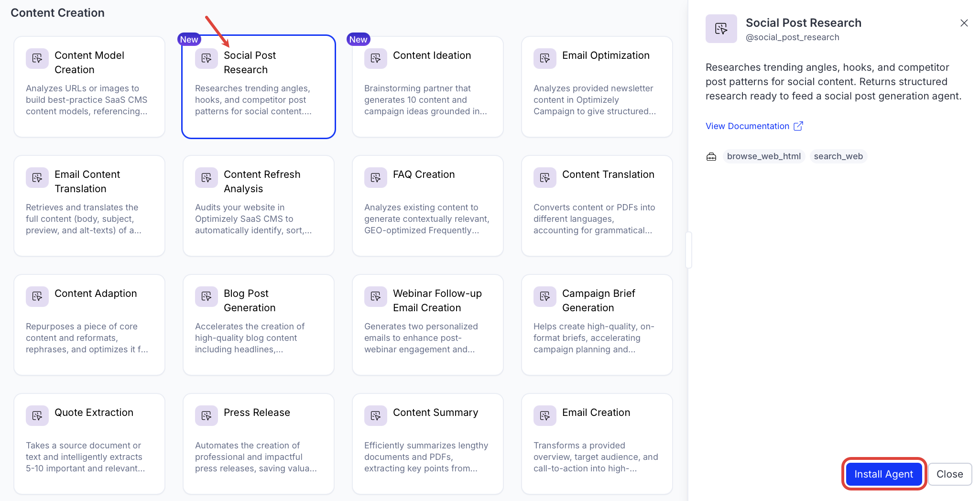The image size is (980, 501).
Task: Click the FAQ Creation agent icon
Action: [x=375, y=177]
